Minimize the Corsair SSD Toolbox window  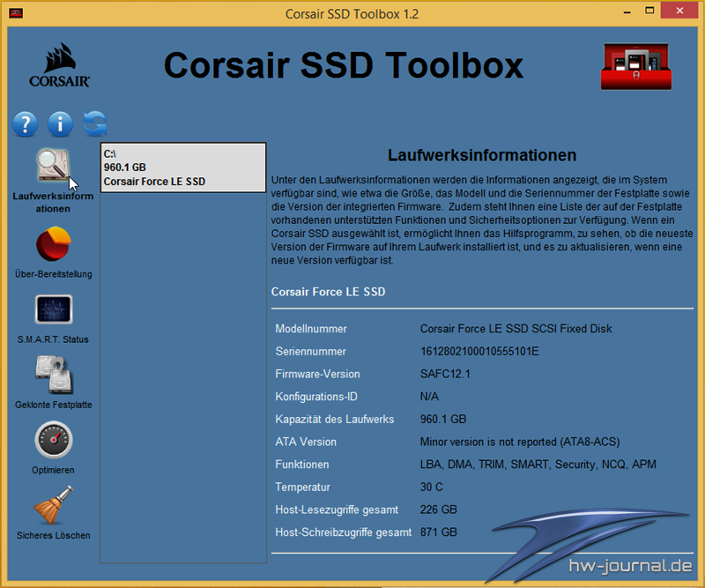pos(627,11)
